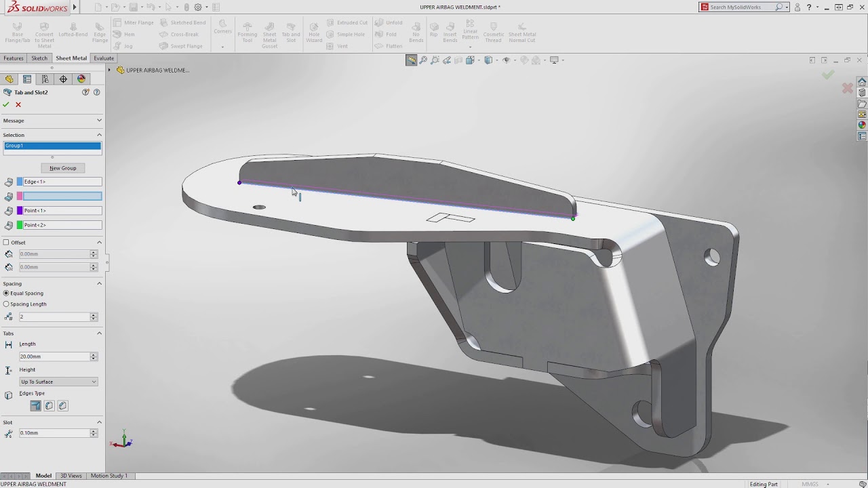
Task: Collapse the Tabs section
Action: point(99,333)
